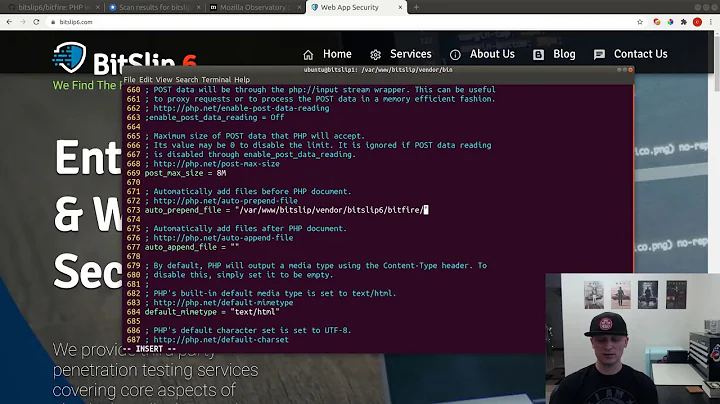Click the '-- INSERT --' vim status

[x=149, y=349]
